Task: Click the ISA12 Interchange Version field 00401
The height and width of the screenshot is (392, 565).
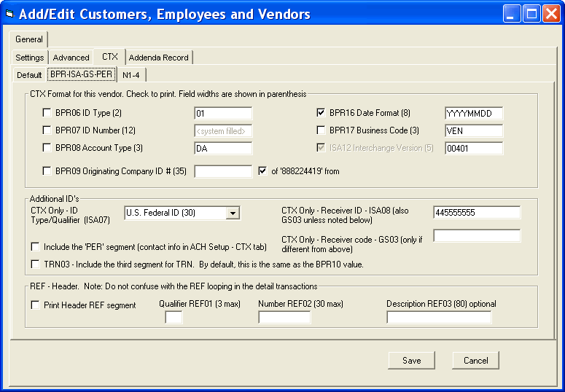Action: coord(474,148)
